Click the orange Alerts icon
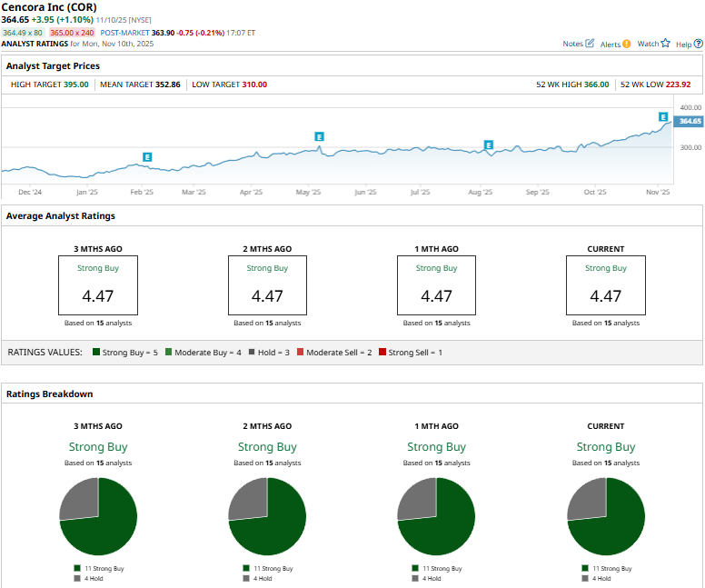This screenshot has height=588, width=705. pyautogui.click(x=627, y=44)
